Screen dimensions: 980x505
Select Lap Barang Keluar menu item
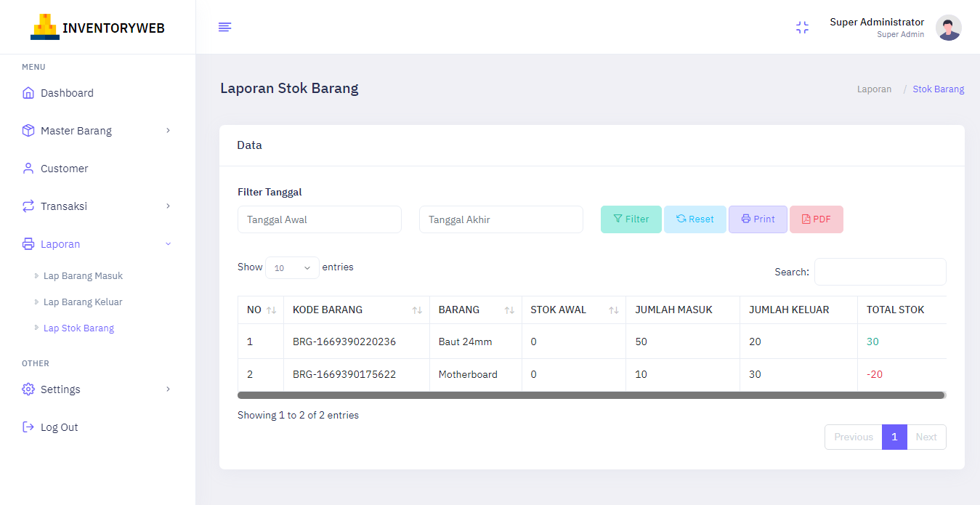coord(82,302)
